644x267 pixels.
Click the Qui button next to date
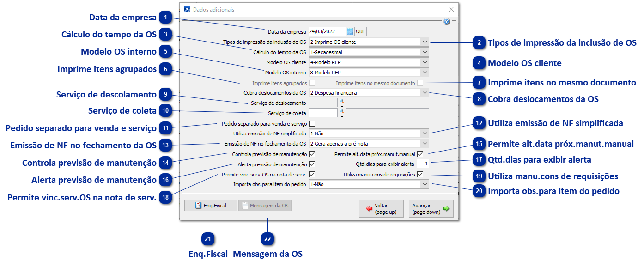360,31
